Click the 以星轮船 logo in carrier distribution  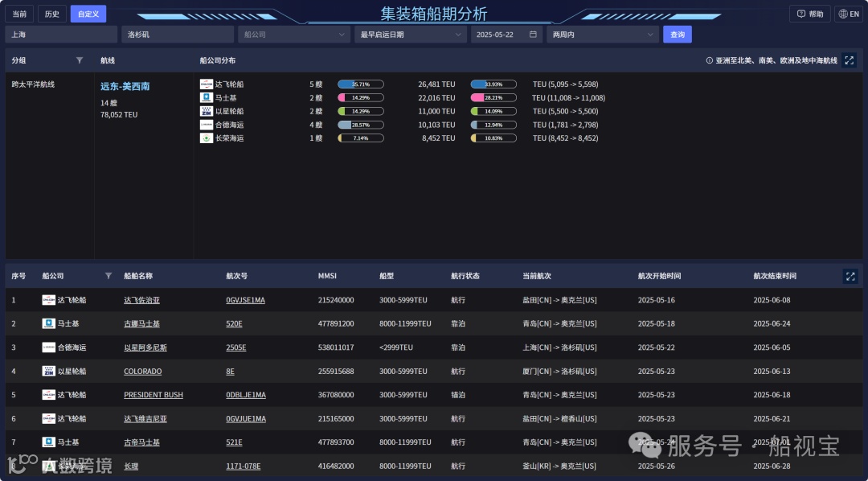(x=207, y=111)
